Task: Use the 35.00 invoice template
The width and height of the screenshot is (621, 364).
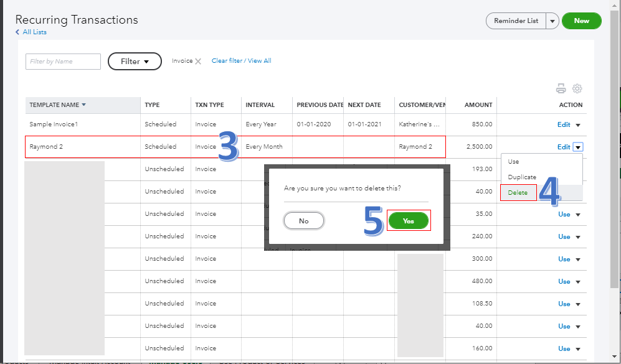Action: [564, 214]
